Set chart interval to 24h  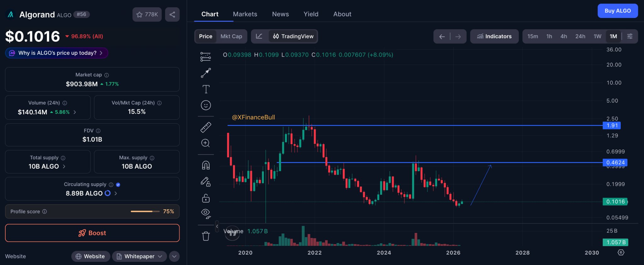coord(580,37)
